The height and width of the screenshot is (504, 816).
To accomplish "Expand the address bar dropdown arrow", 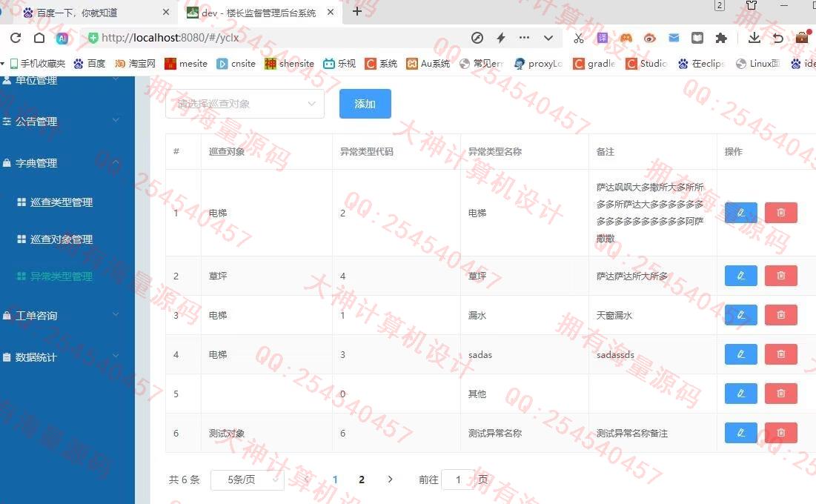I will 548,38.
